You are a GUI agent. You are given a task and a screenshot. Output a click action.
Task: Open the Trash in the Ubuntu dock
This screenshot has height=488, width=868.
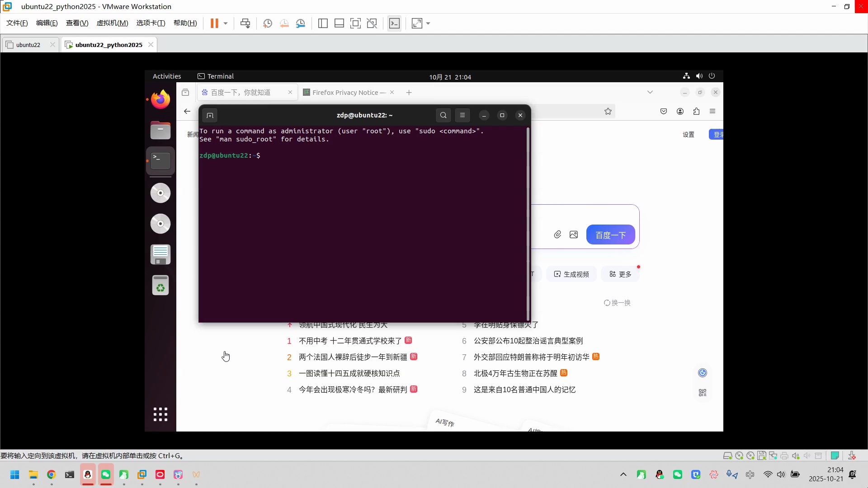click(160, 285)
